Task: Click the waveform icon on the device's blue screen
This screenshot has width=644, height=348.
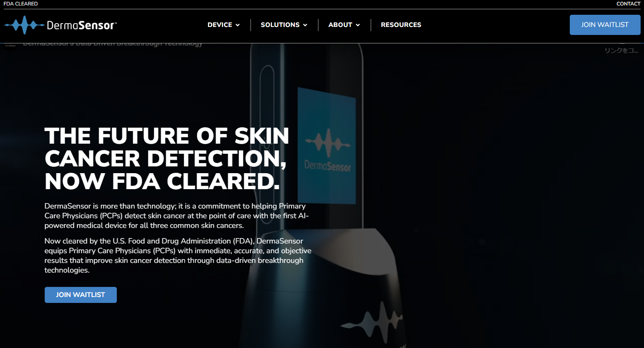Action: 328,143
